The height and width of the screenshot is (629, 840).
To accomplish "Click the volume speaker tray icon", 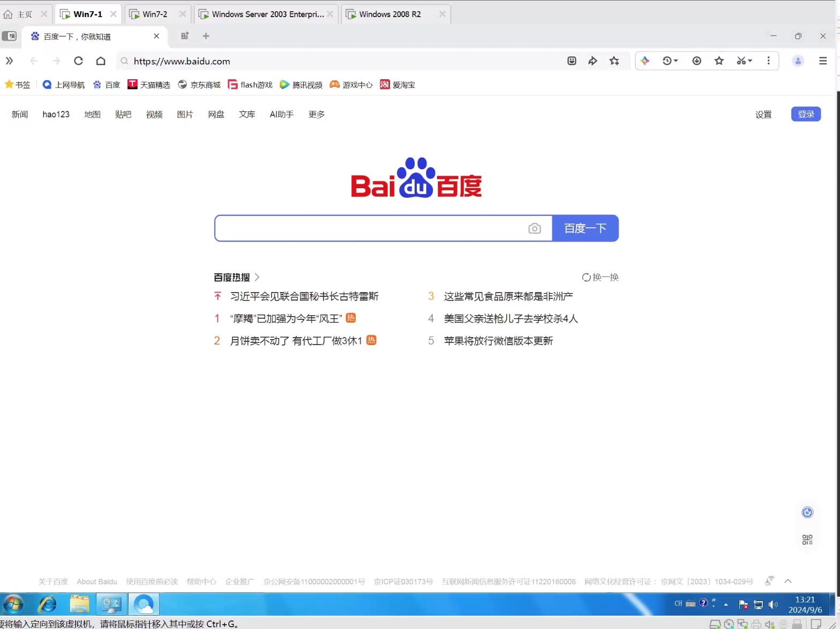I will (773, 604).
